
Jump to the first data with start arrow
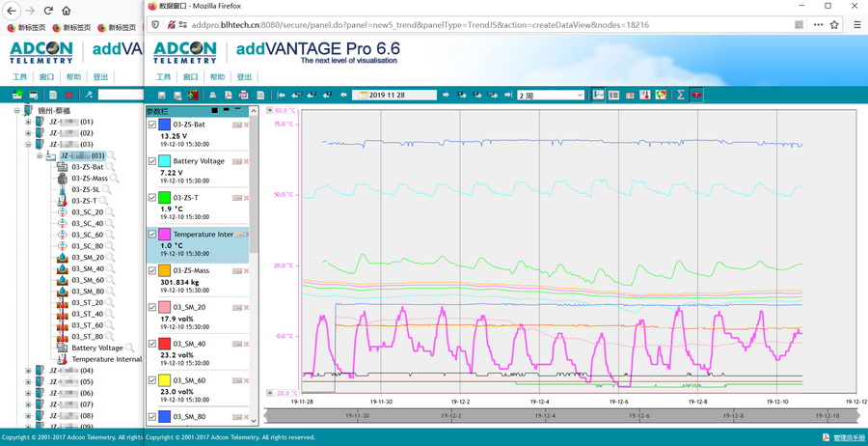pos(281,96)
